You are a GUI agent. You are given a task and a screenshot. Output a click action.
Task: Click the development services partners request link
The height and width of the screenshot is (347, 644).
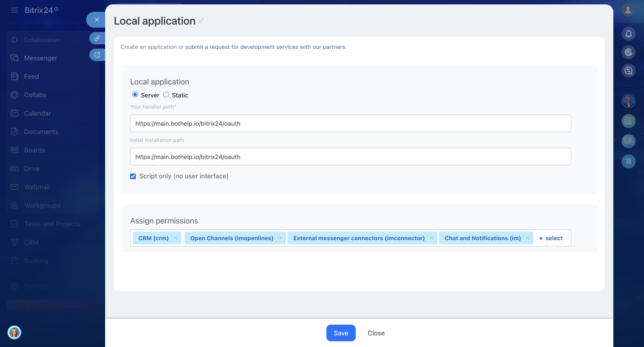tap(265, 47)
